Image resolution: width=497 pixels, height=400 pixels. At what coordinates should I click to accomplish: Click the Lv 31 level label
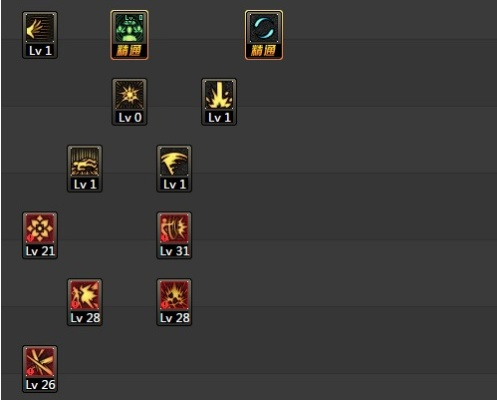click(x=174, y=251)
